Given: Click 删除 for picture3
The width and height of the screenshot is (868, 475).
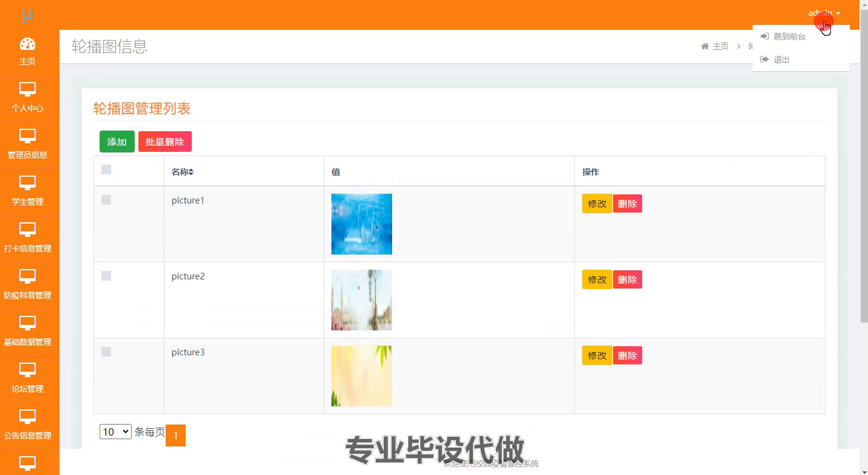Looking at the screenshot, I should pyautogui.click(x=628, y=355).
